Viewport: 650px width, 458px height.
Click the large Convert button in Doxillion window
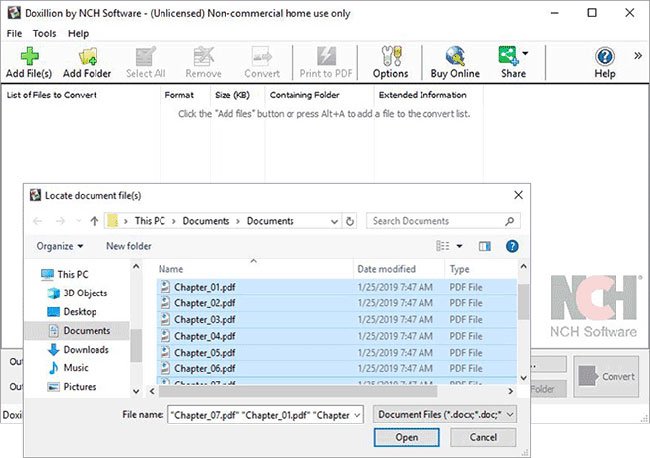[x=606, y=376]
